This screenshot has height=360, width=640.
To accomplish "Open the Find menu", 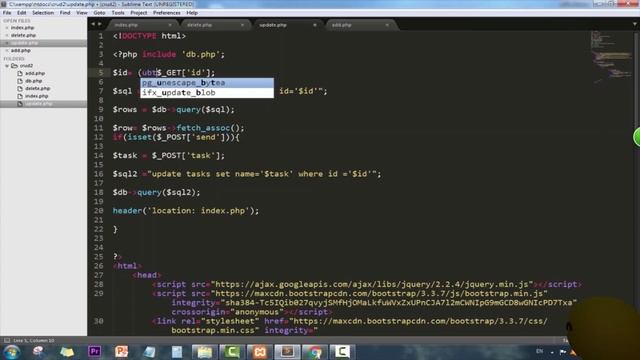I will tap(65, 13).
